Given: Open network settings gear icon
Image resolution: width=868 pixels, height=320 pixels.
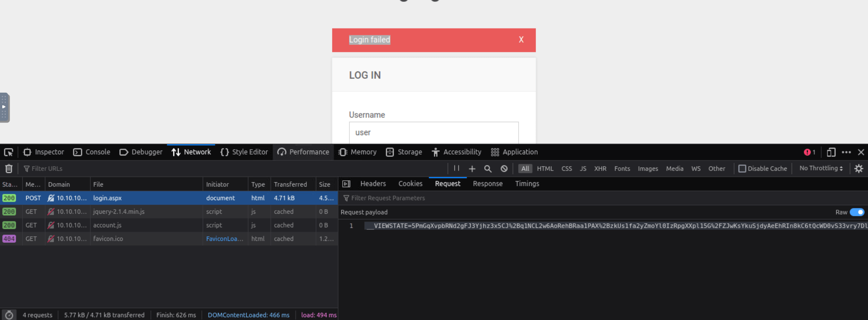Looking at the screenshot, I should [858, 169].
